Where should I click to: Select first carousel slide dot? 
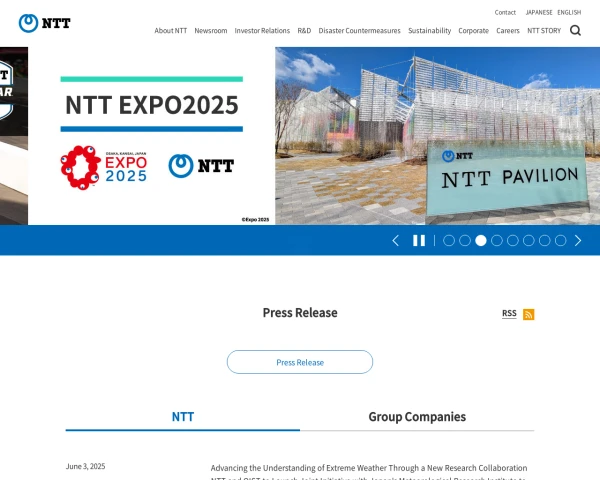[449, 240]
